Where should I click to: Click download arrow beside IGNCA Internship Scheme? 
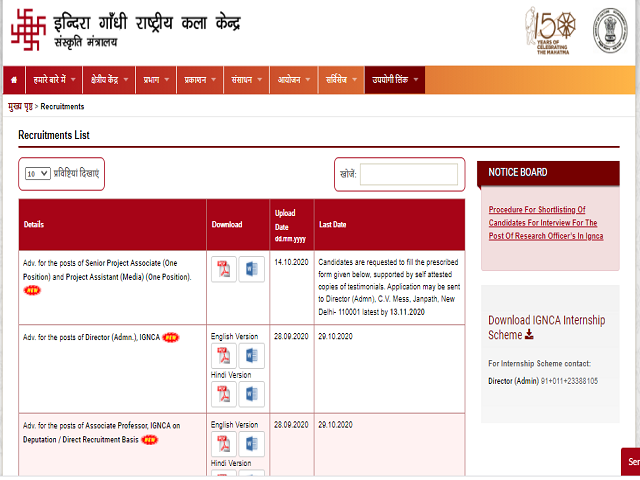pyautogui.click(x=529, y=335)
